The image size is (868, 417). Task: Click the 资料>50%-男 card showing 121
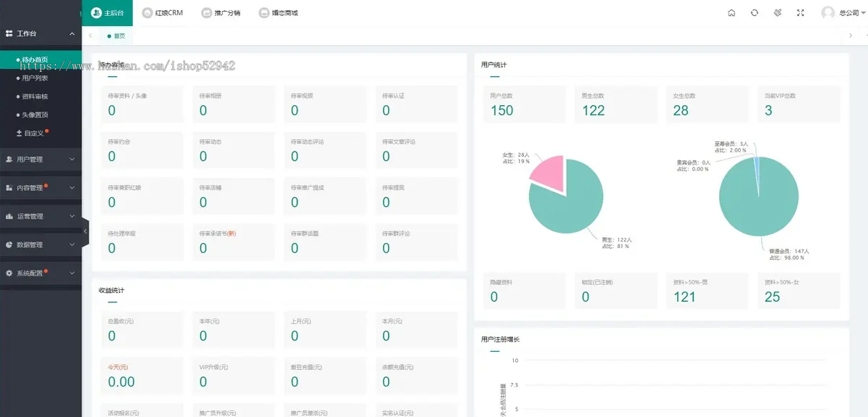coord(708,291)
